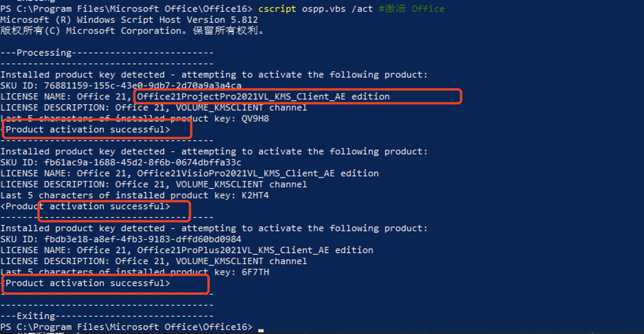The height and width of the screenshot is (334, 644).
Task: Click the "cscript ospp.vbs /act" command text
Action: click(315, 9)
